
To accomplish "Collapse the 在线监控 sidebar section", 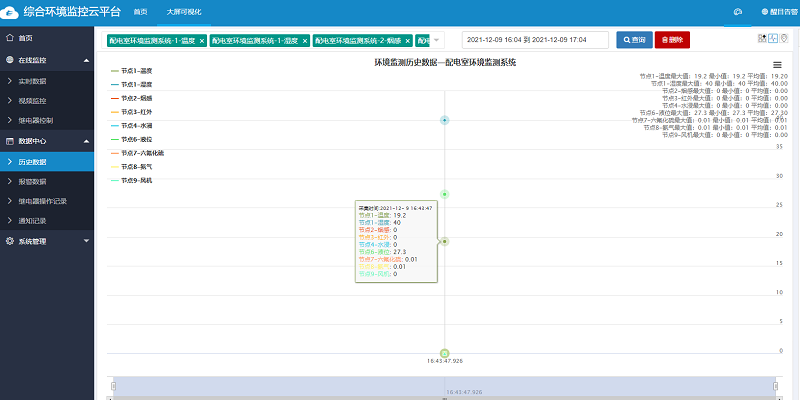I will (x=86, y=60).
